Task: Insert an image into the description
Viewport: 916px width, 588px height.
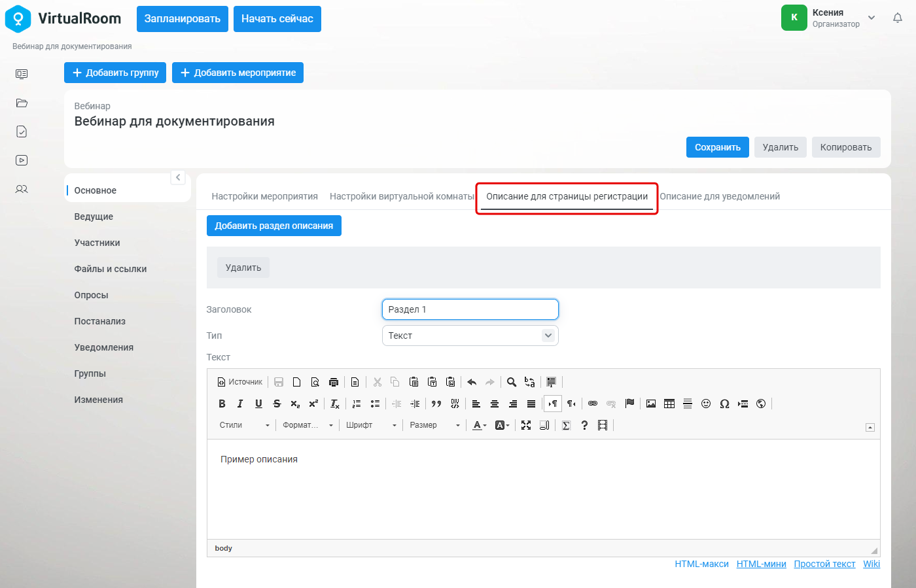Action: tap(651, 404)
